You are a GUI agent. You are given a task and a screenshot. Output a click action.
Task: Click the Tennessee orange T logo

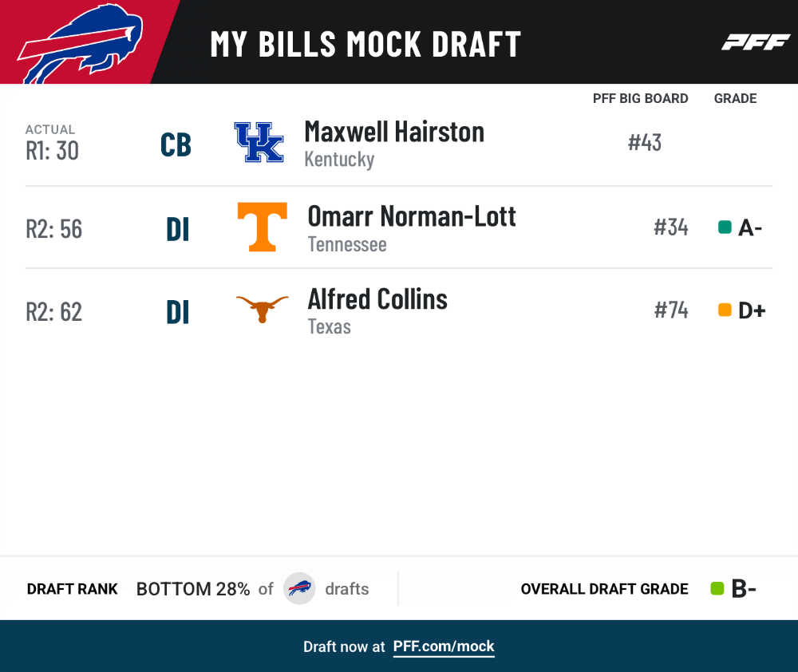262,227
